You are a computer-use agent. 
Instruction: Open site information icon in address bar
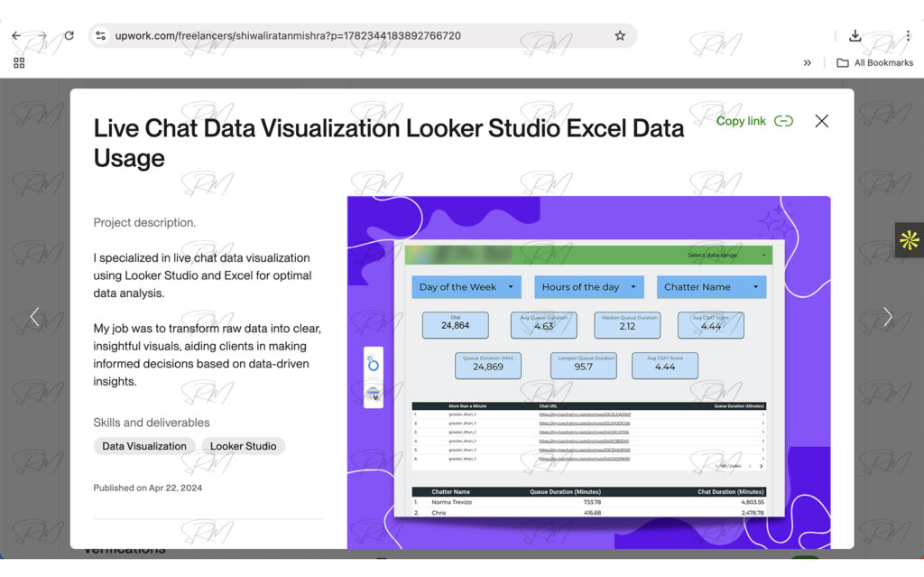(x=101, y=35)
